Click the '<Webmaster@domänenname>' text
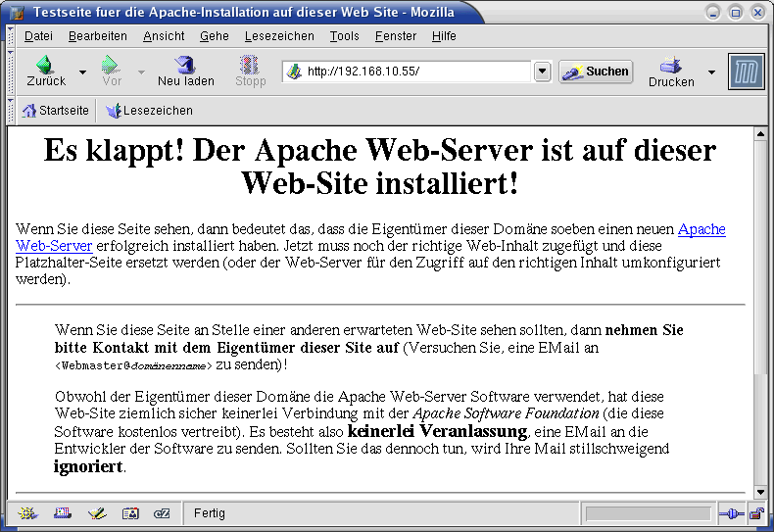774x532 pixels. (x=133, y=365)
